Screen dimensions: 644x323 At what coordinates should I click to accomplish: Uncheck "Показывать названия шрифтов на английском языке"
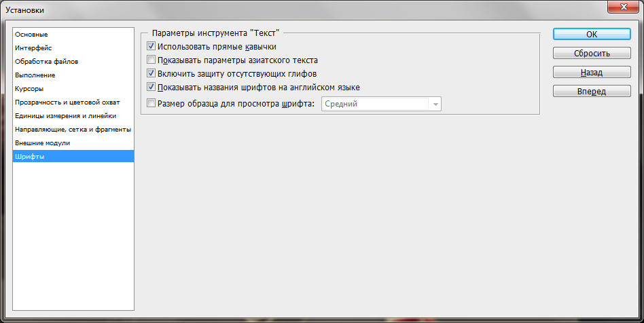[x=151, y=87]
